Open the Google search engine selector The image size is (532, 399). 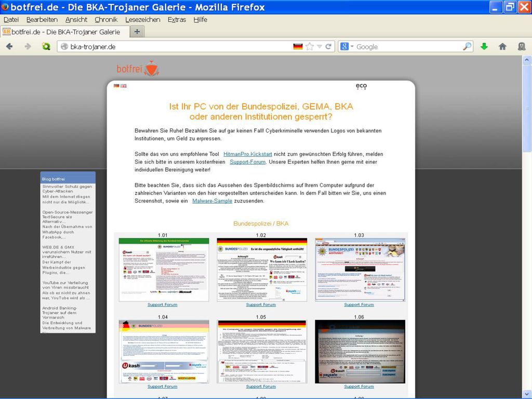pyautogui.click(x=347, y=46)
